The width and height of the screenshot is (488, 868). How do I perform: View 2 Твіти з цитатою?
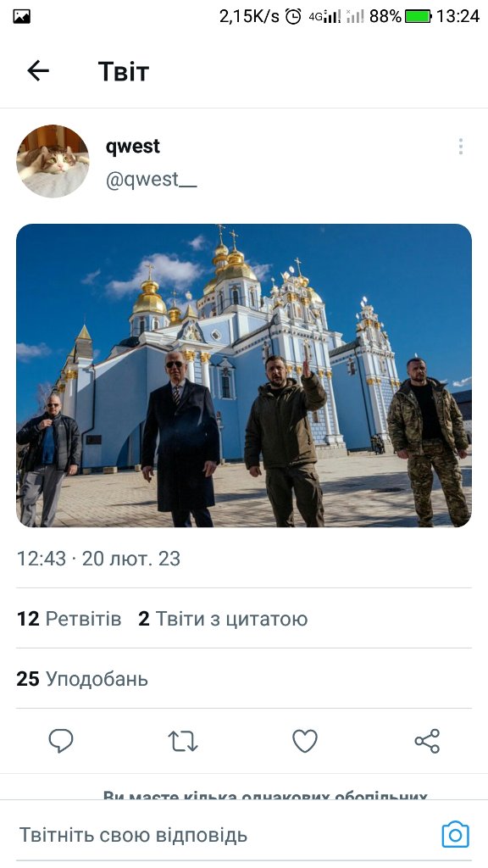[223, 618]
